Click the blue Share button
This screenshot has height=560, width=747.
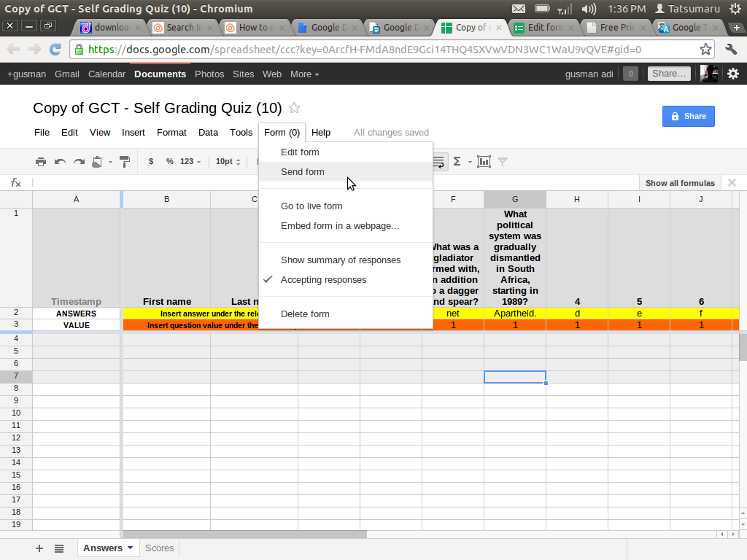click(689, 116)
